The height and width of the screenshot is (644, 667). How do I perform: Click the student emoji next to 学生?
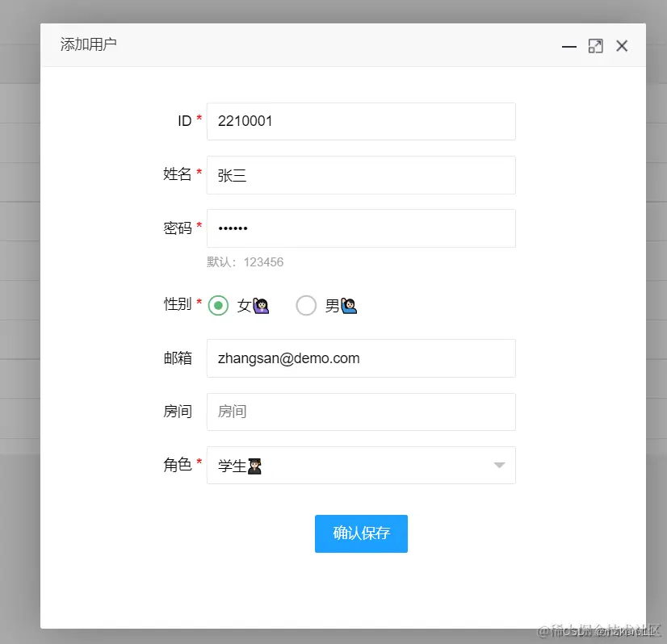click(254, 466)
